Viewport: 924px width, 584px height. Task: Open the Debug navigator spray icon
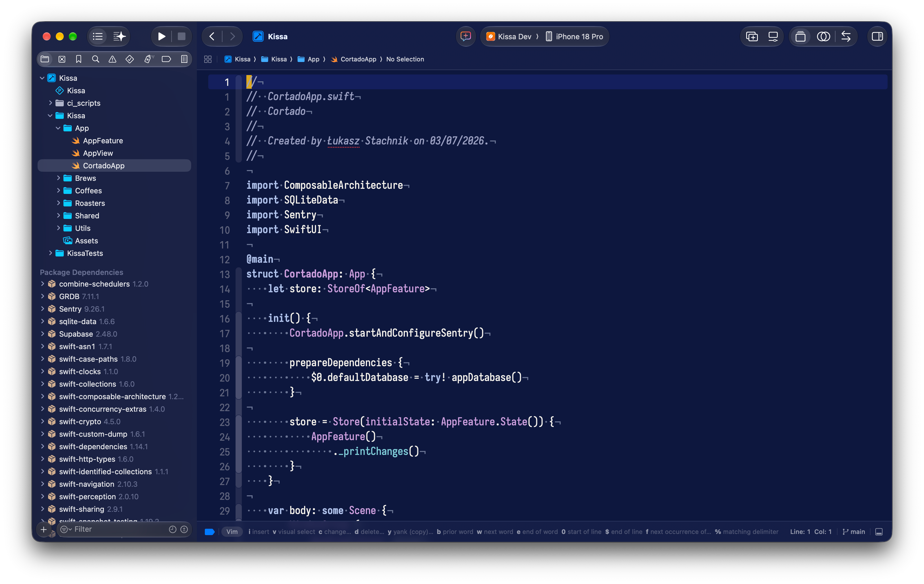click(x=149, y=59)
